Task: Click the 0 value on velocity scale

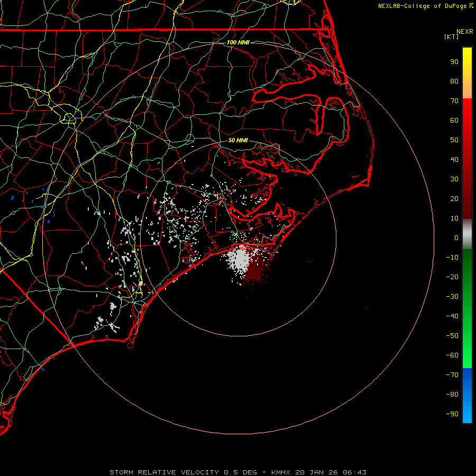Action: pos(456,237)
